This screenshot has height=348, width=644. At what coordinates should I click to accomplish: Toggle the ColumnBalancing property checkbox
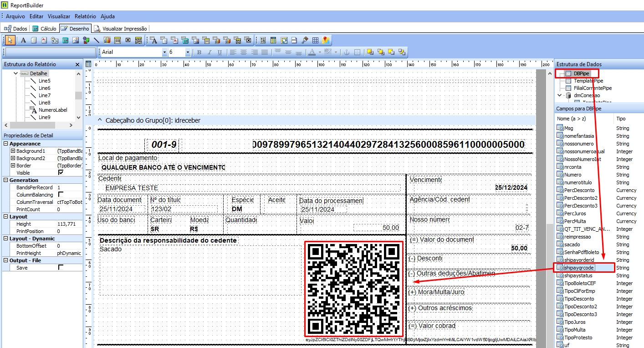pyautogui.click(x=61, y=195)
